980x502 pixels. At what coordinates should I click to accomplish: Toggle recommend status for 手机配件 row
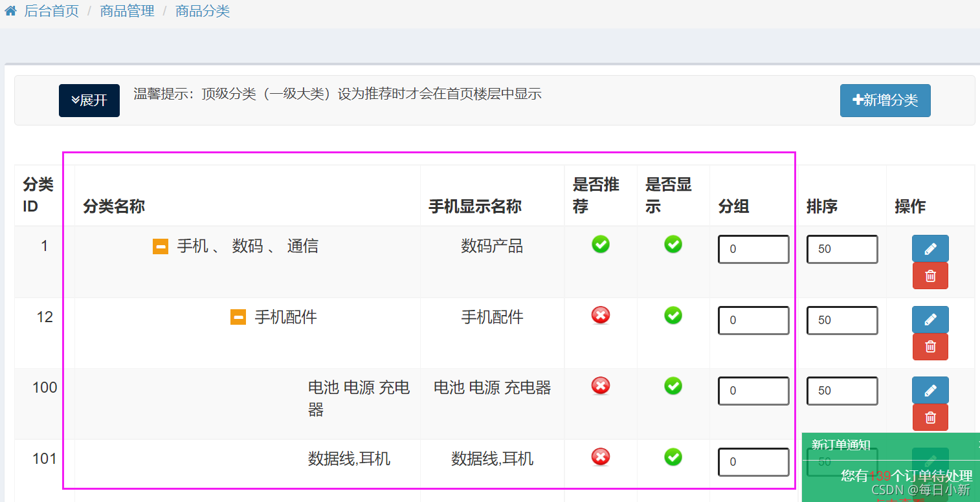[601, 316]
